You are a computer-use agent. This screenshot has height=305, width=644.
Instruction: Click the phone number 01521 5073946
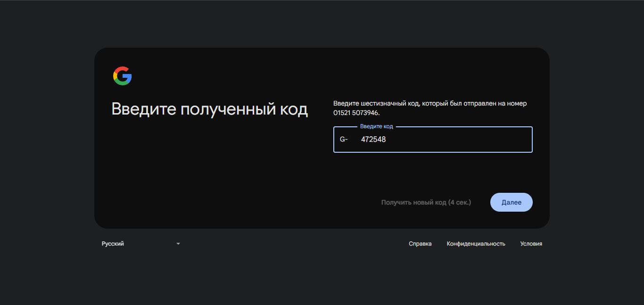(x=356, y=113)
